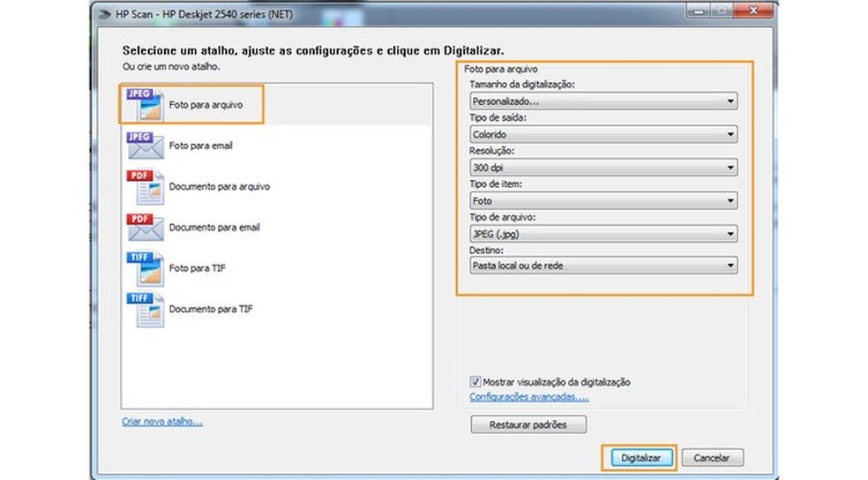Viewport: 868px width, 480px height.
Task: Open the 'Resolução' 300 dpi dropdown
Action: 603,168
